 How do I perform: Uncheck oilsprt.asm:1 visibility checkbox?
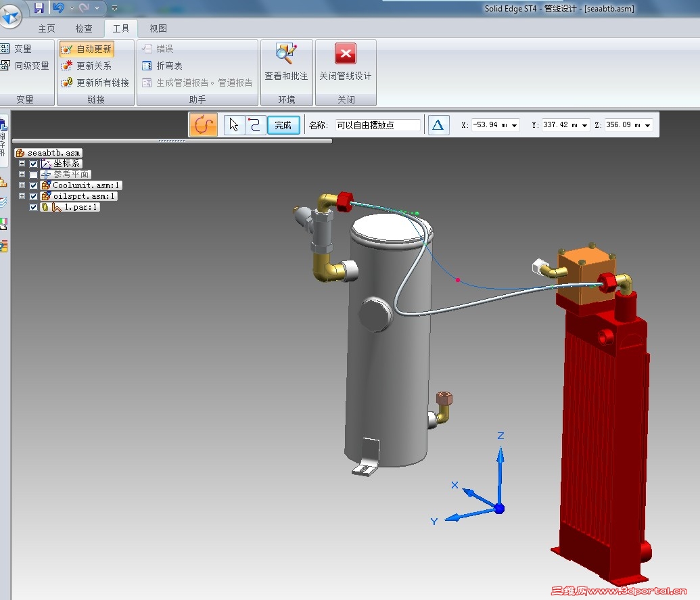click(x=34, y=196)
